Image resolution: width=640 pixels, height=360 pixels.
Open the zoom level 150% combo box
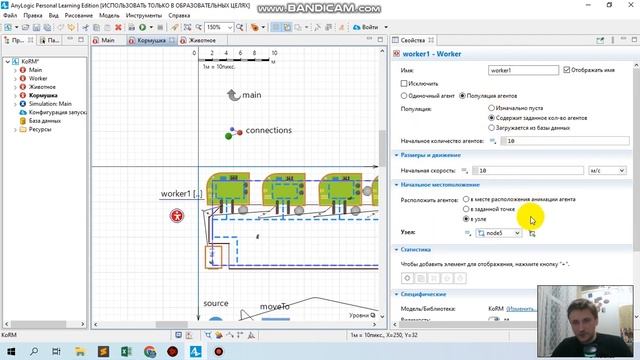(x=220, y=27)
